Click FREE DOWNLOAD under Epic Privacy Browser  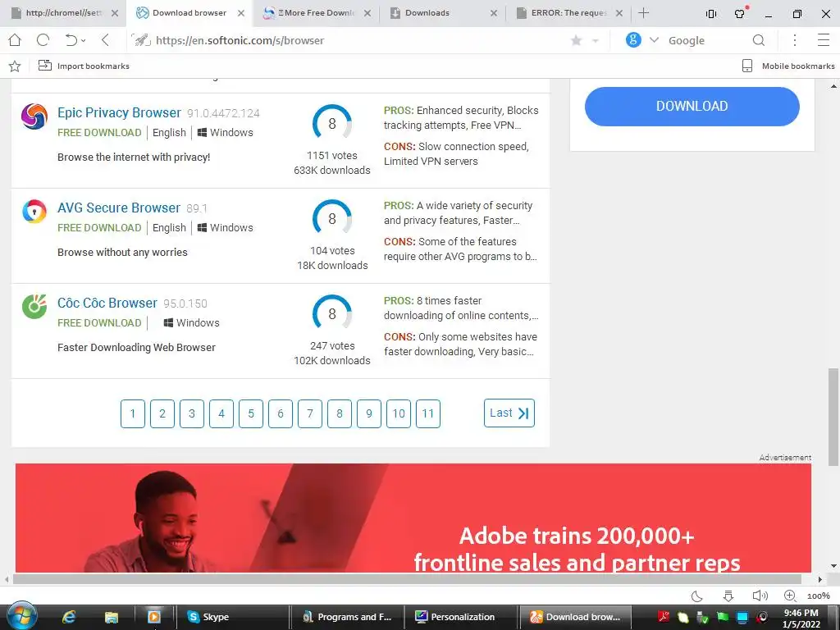99,132
